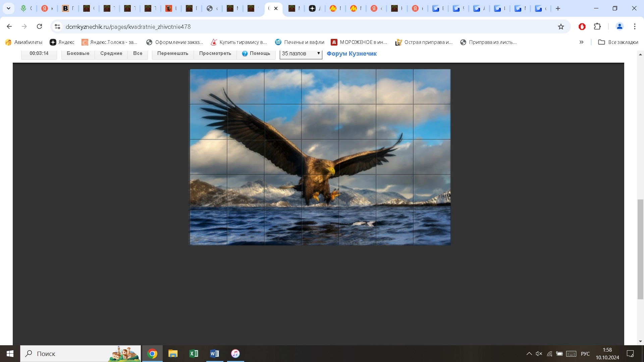Switch to the green flower icon tab
Viewport: 644px width, 362px height.
[x=23, y=8]
